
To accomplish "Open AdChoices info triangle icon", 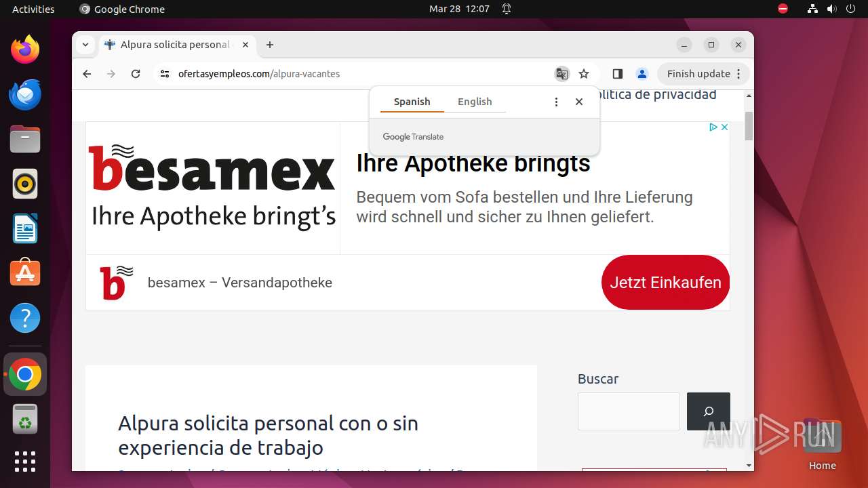I will pyautogui.click(x=713, y=127).
